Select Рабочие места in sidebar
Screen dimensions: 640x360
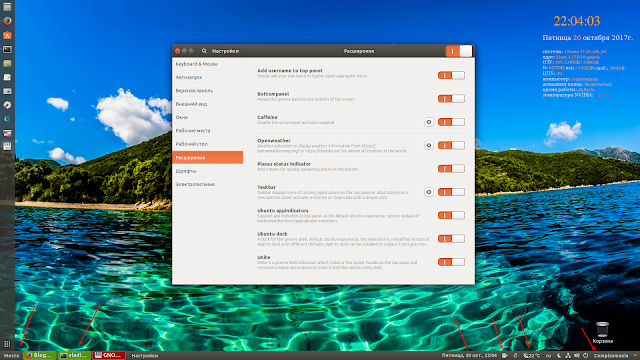(208, 131)
